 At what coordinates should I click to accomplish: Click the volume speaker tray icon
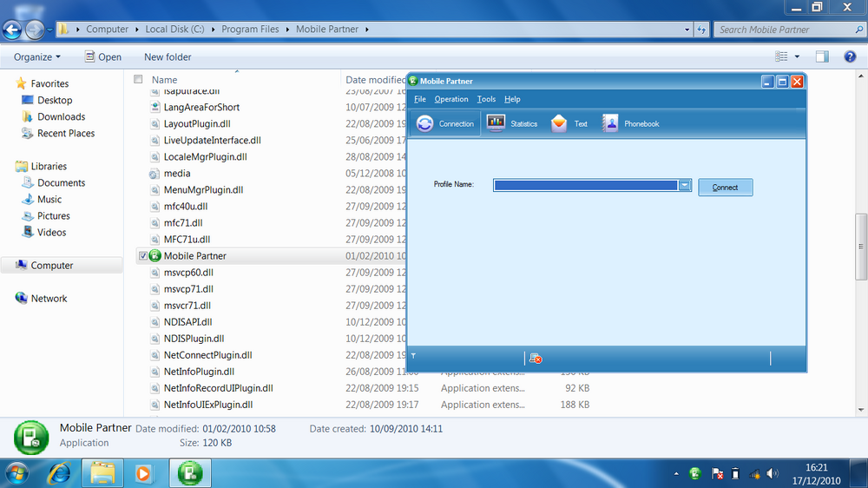point(772,473)
